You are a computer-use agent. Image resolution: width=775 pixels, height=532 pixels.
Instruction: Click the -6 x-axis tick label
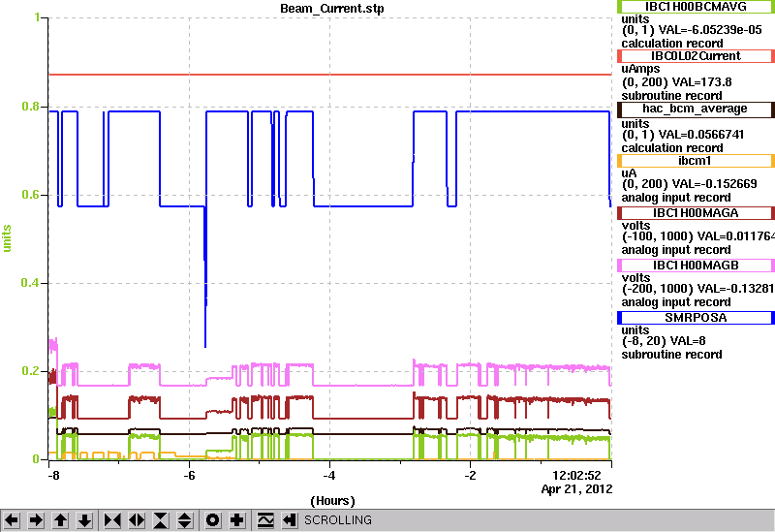[189, 476]
